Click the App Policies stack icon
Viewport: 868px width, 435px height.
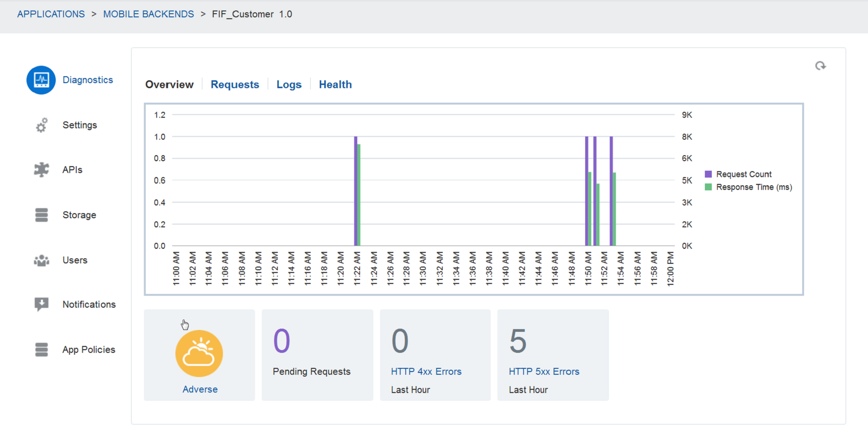point(42,350)
